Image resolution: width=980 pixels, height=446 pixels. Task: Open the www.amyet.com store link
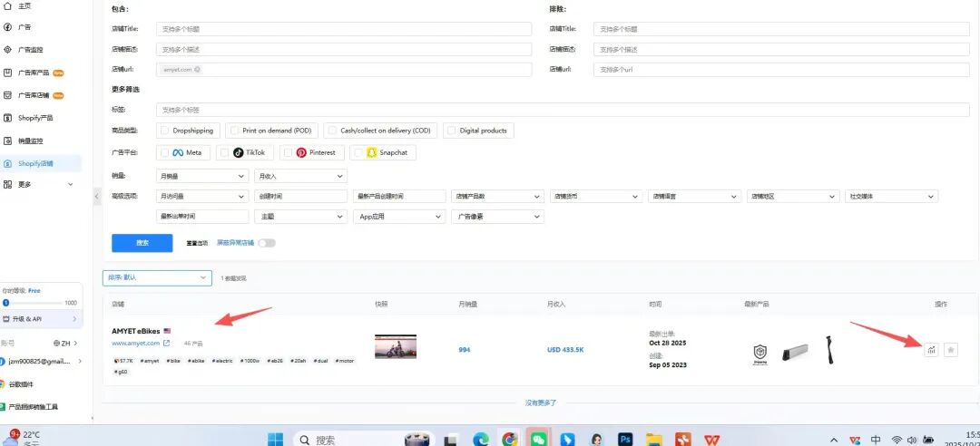[135, 343]
